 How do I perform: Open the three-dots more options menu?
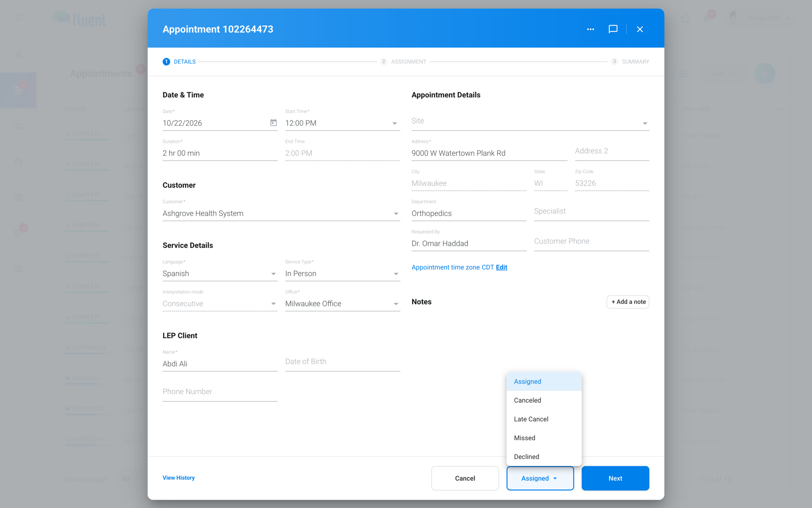pos(591,29)
